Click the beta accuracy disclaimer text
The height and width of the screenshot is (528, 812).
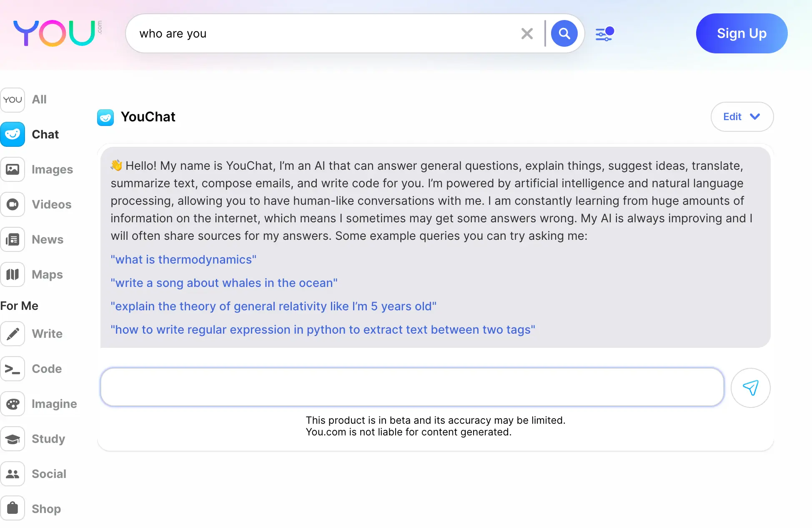click(x=436, y=426)
